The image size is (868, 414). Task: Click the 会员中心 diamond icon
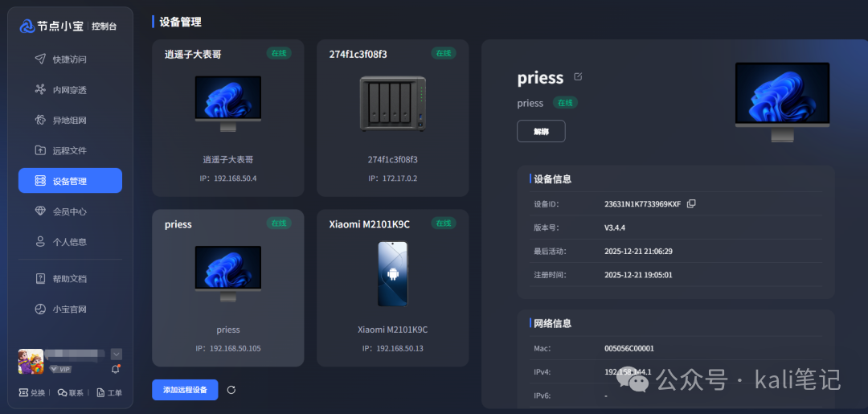click(40, 211)
